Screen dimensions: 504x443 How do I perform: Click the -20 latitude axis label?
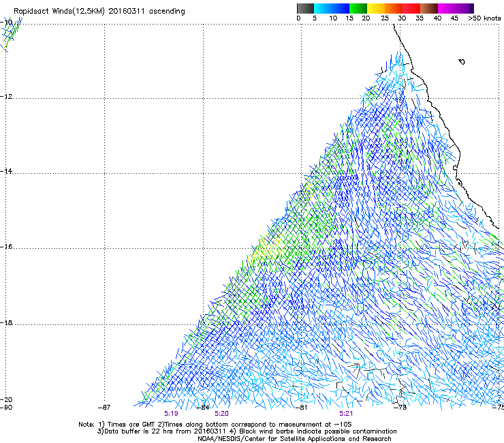click(x=6, y=399)
